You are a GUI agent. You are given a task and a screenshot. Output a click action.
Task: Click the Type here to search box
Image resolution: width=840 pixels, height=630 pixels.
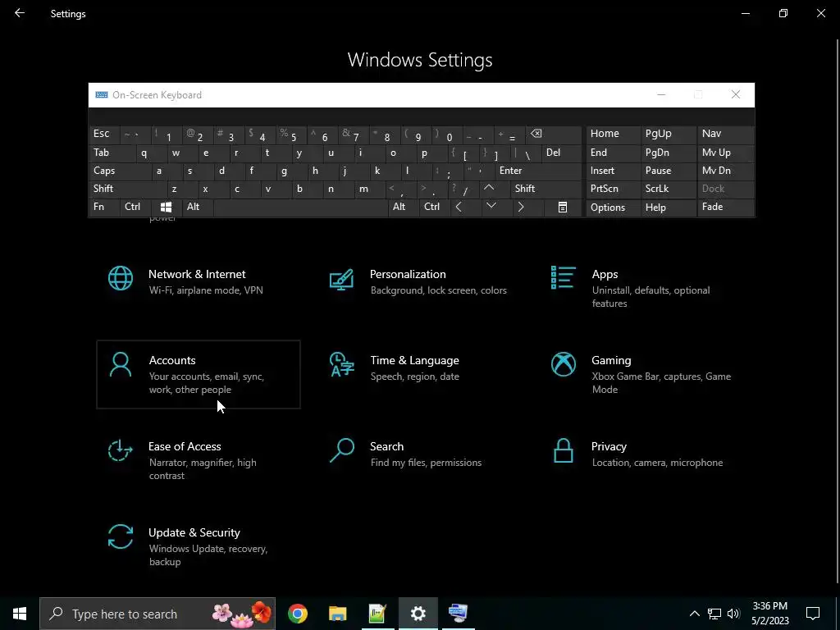point(157,614)
